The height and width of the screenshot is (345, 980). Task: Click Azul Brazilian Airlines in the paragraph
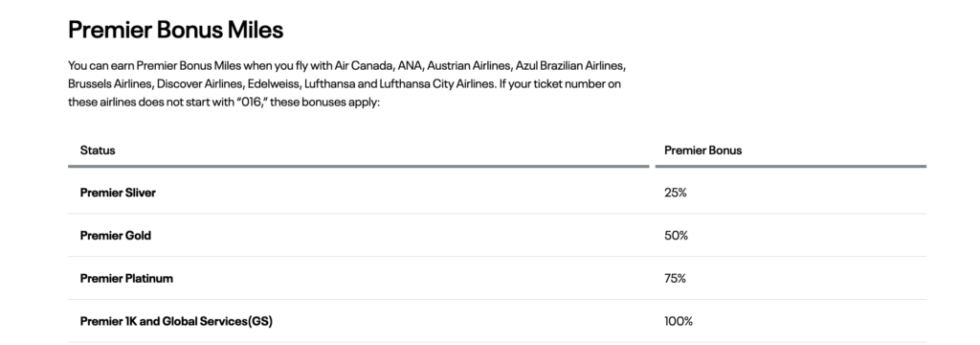(570, 66)
